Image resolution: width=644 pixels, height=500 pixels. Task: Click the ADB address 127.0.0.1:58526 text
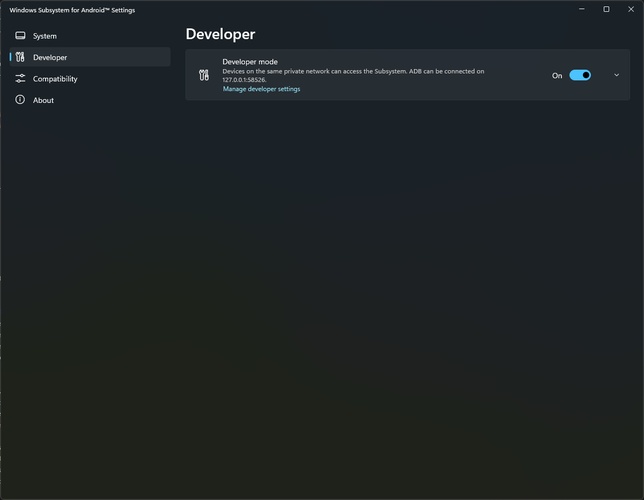244,80
